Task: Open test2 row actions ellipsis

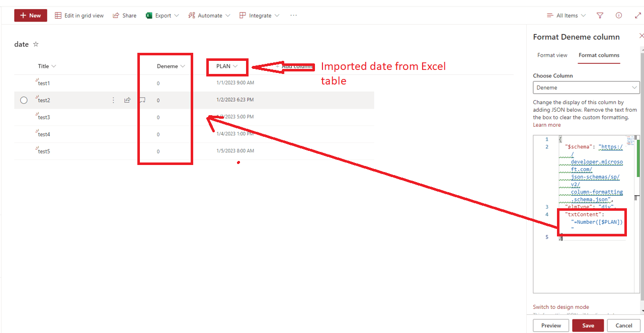Action: pos(113,100)
